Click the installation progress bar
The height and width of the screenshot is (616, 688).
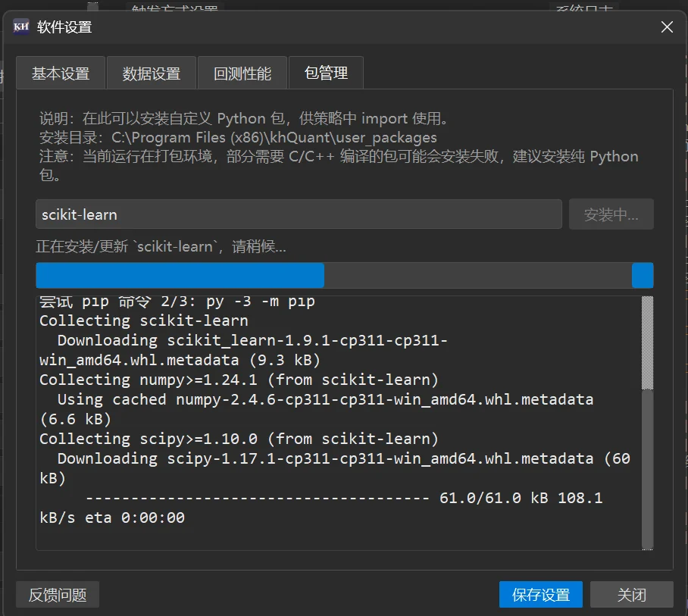[345, 276]
